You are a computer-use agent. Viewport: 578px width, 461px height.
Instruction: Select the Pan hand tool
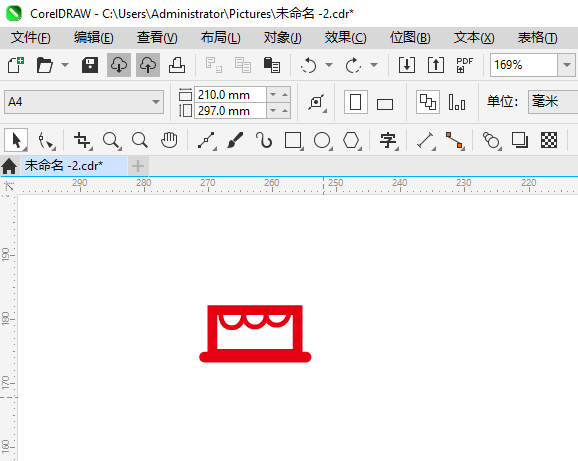[169, 140]
